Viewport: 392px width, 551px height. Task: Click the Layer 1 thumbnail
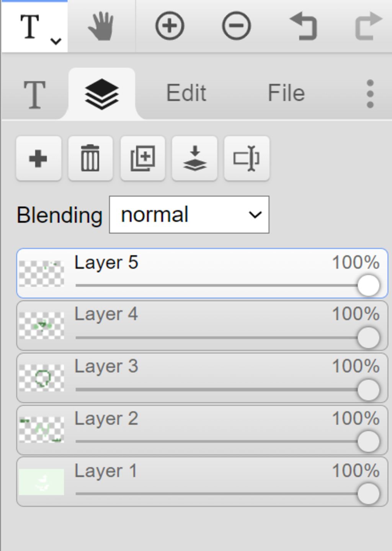click(41, 482)
